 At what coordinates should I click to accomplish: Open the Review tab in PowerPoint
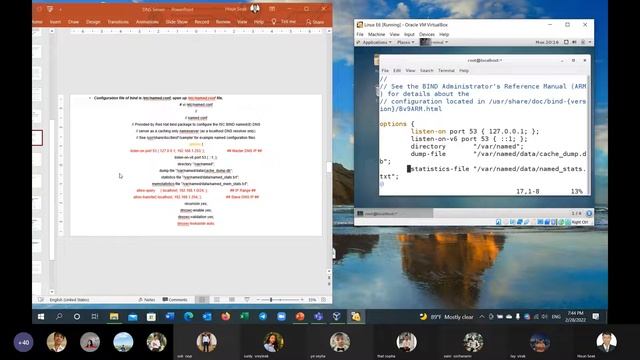click(223, 22)
